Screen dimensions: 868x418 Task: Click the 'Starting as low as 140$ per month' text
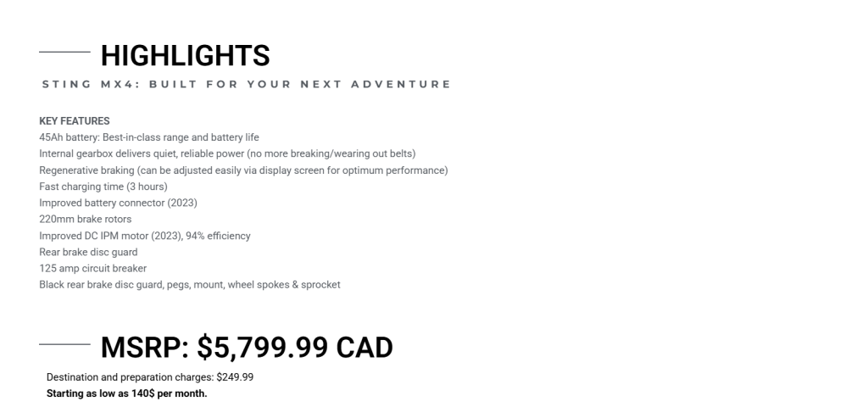127,393
